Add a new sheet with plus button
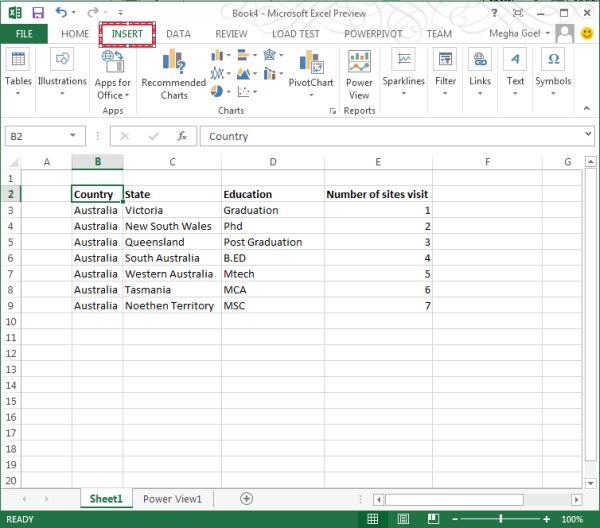The width and height of the screenshot is (600, 528). pyautogui.click(x=246, y=498)
